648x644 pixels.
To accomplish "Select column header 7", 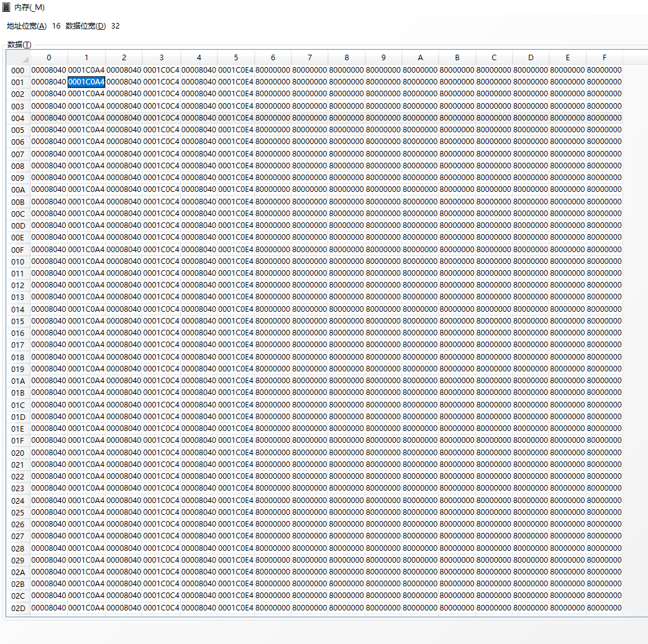I will 309,57.
